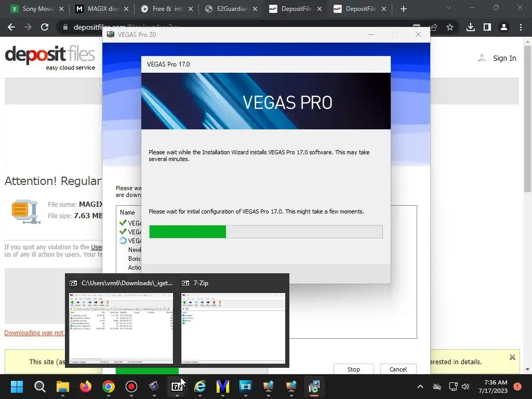Open the blue filmstrip app in taskbar
This screenshot has height=399, width=532.
[246, 387]
